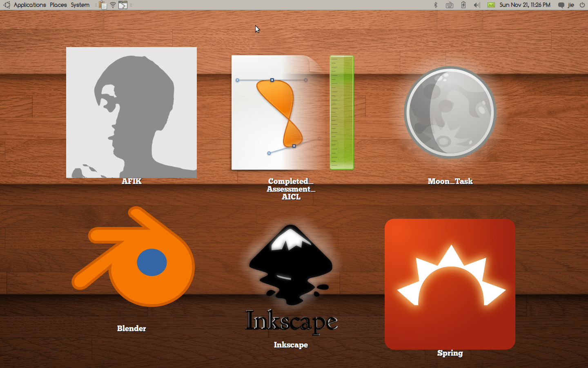Image resolution: width=588 pixels, height=368 pixels.
Task: Open the Places menu
Action: tap(58, 5)
